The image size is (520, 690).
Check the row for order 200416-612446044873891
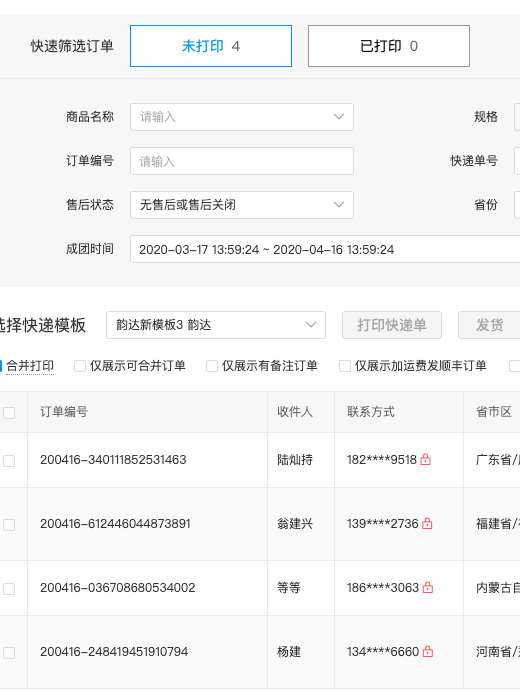point(9,525)
